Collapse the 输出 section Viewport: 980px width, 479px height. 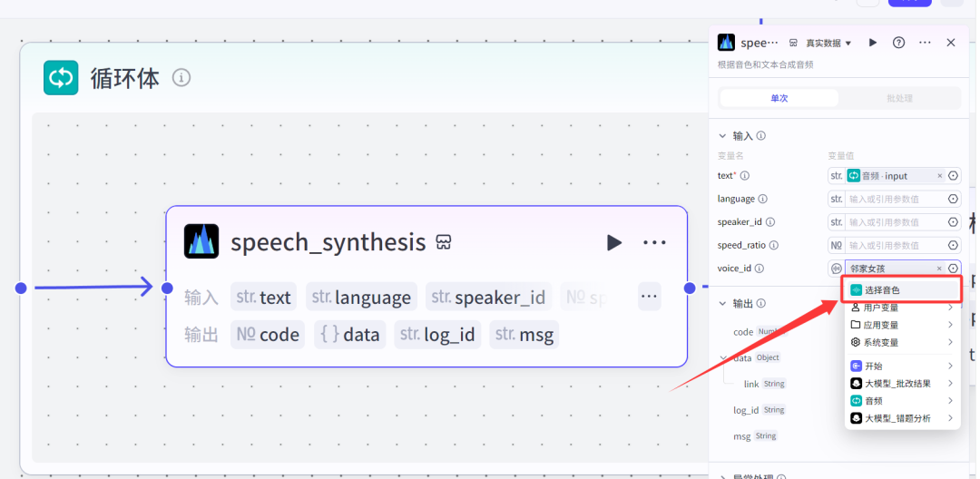(723, 304)
